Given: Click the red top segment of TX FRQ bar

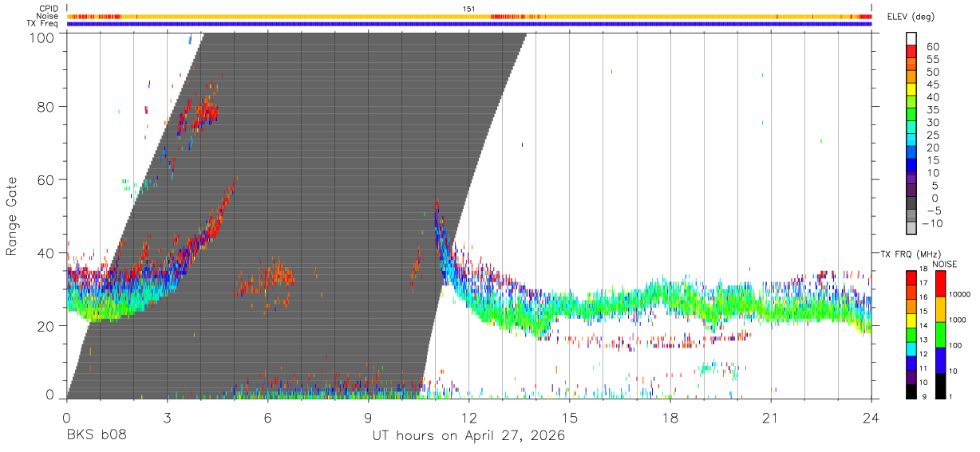Looking at the screenshot, I should [x=911, y=278].
